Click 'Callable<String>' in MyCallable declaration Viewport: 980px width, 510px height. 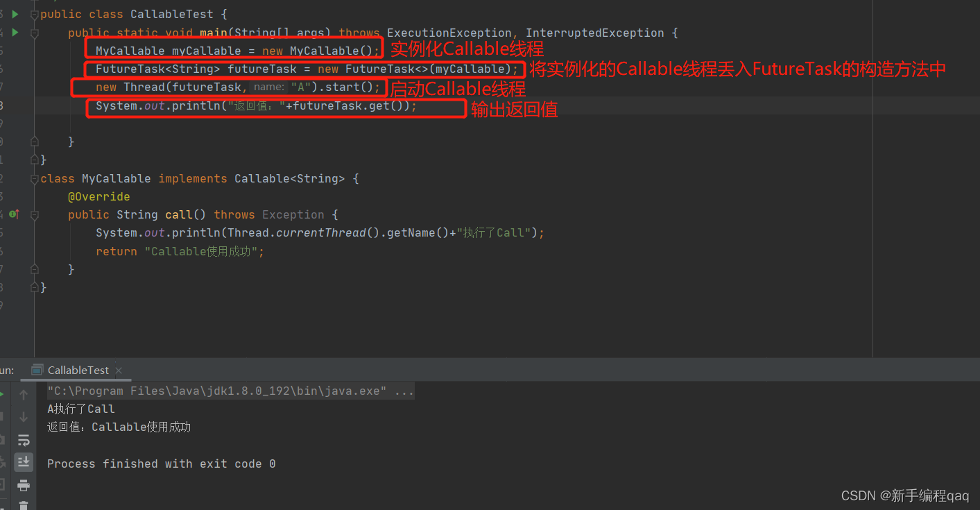(x=290, y=178)
